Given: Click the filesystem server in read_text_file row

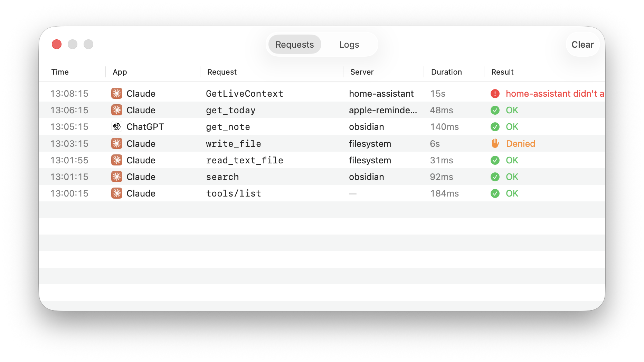Looking at the screenshot, I should click(370, 160).
